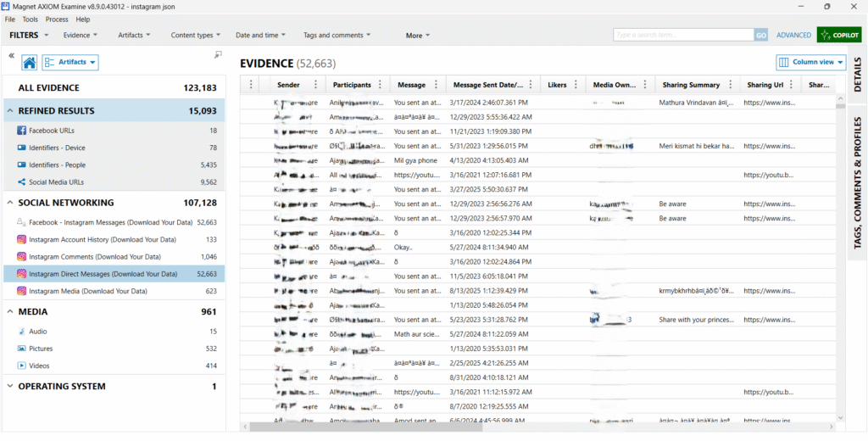Select the 'Math aur scie...' message cell

(x=418, y=333)
